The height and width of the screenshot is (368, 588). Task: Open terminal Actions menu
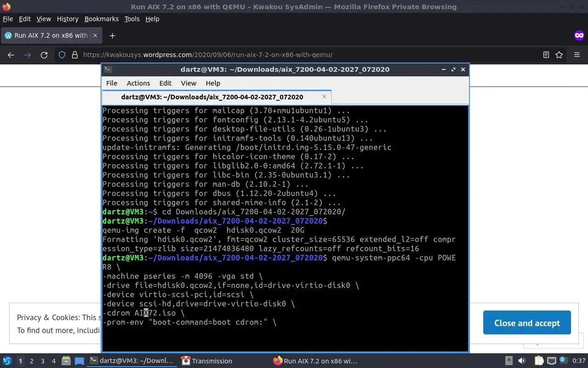(138, 83)
